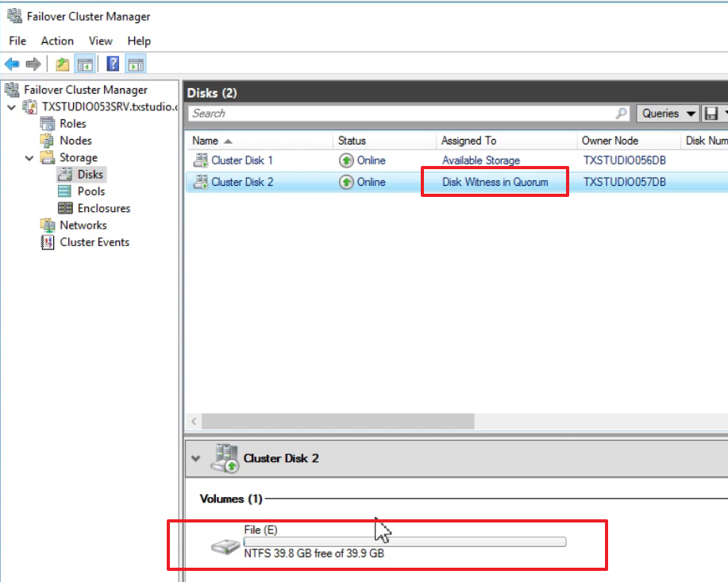Select Pools under Storage

coord(91,191)
